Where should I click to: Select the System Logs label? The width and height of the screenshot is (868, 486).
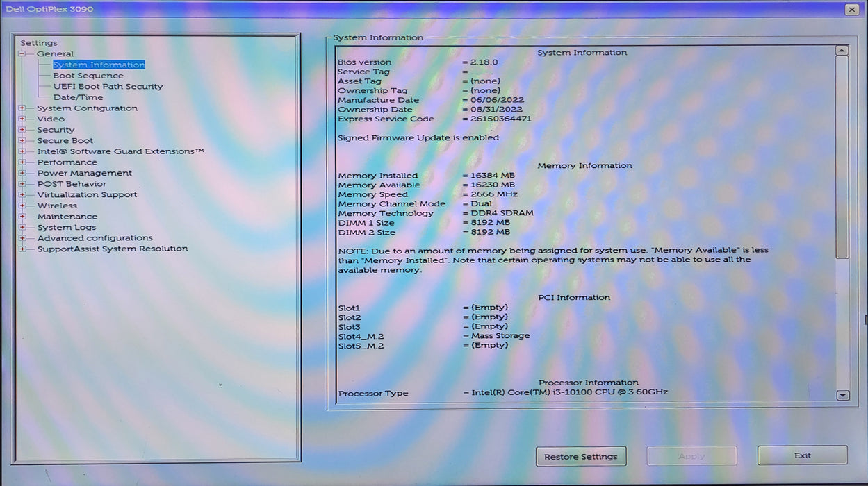click(x=67, y=227)
